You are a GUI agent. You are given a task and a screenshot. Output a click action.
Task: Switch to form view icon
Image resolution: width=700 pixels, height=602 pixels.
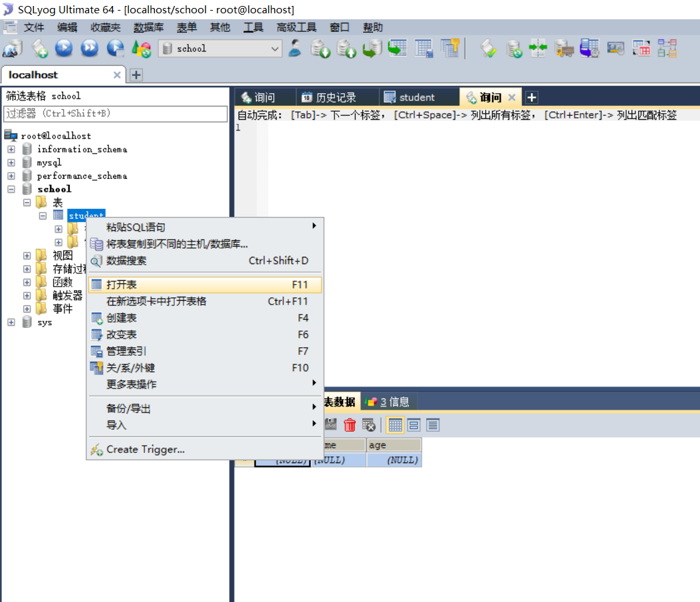click(x=414, y=425)
